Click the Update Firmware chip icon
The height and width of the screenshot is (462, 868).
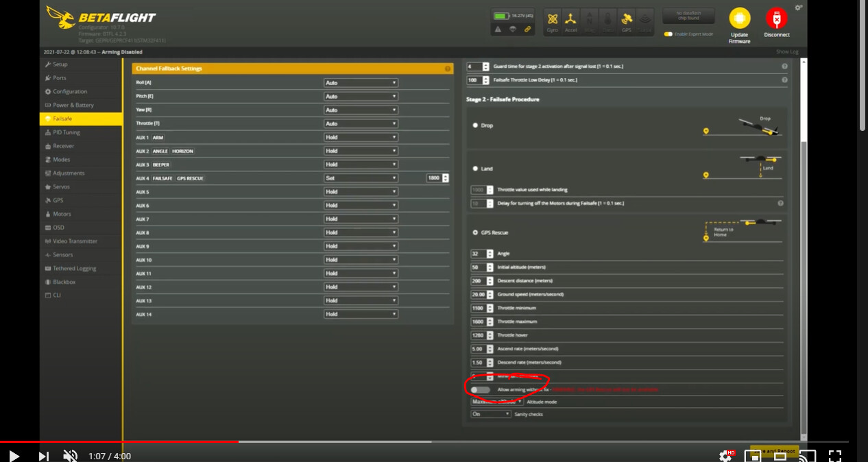pos(739,19)
